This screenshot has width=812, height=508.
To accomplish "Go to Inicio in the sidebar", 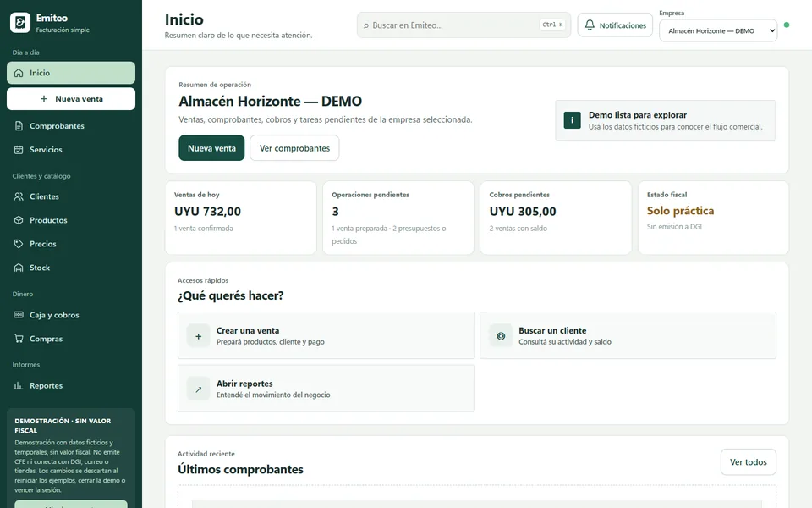I will [x=71, y=73].
